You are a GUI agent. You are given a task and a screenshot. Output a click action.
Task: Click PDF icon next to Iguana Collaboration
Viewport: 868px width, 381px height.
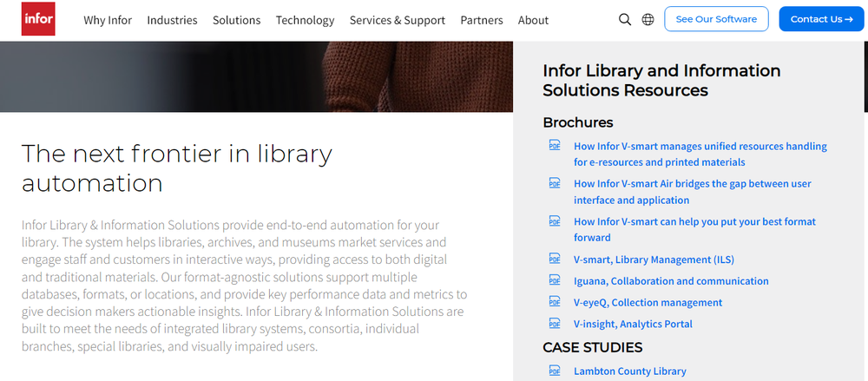tap(554, 280)
